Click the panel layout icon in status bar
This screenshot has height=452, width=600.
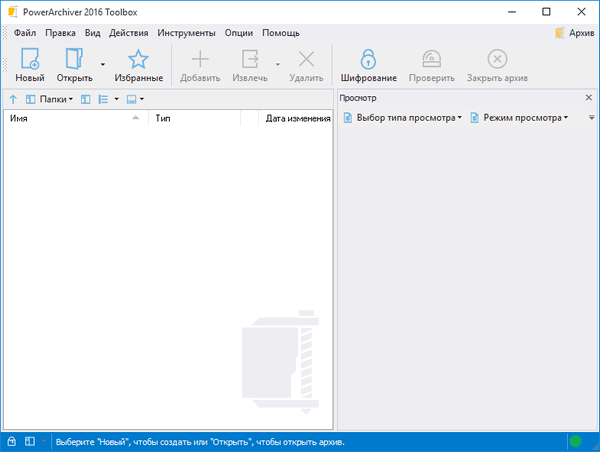click(x=30, y=442)
